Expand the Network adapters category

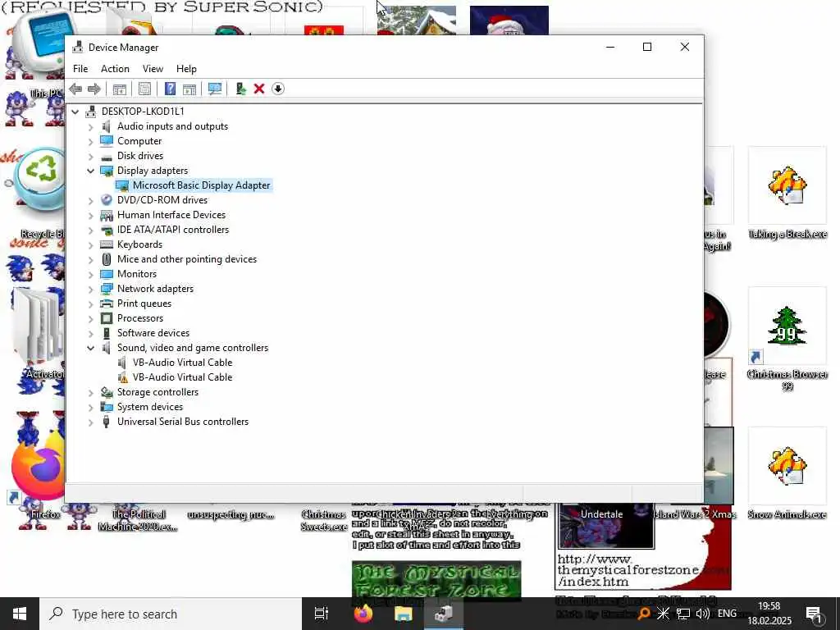pyautogui.click(x=90, y=289)
